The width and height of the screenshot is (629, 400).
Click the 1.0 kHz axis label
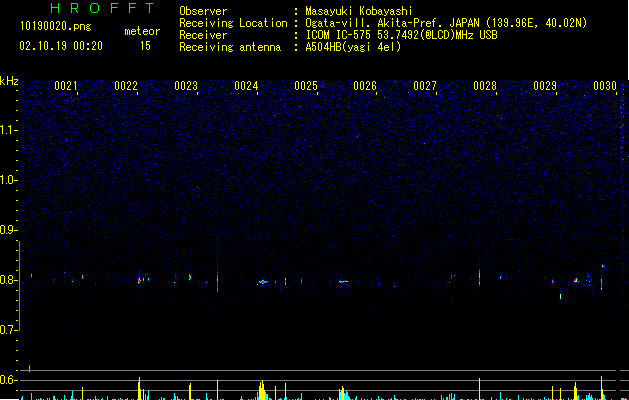(x=8, y=180)
